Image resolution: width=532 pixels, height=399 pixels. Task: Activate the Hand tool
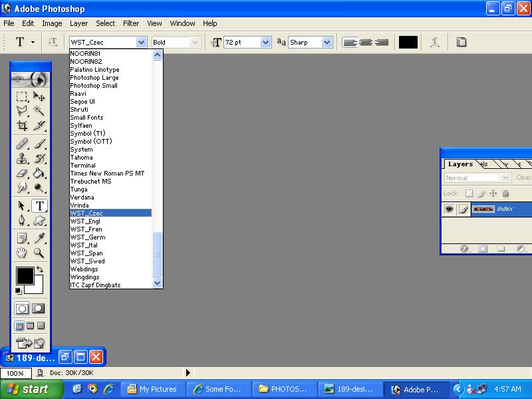(23, 253)
